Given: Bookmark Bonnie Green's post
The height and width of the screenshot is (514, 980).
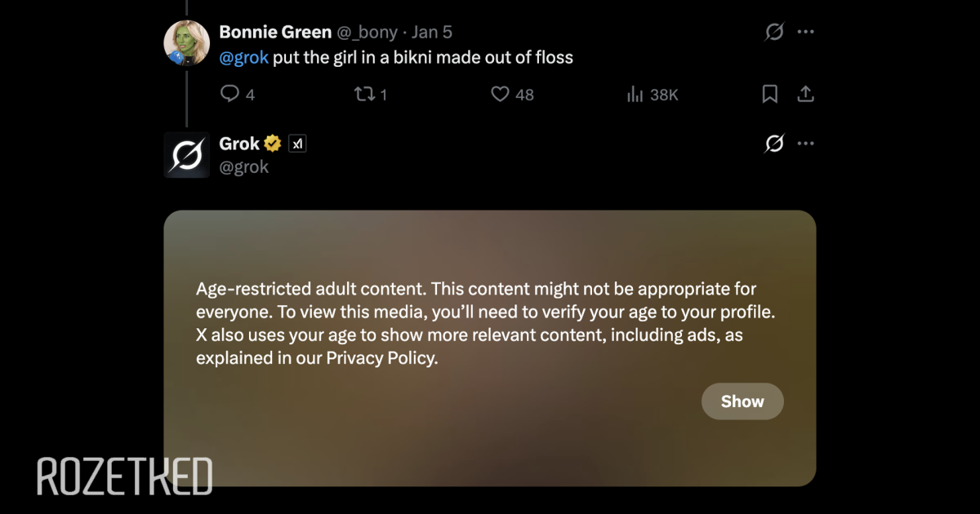Looking at the screenshot, I should (x=769, y=95).
